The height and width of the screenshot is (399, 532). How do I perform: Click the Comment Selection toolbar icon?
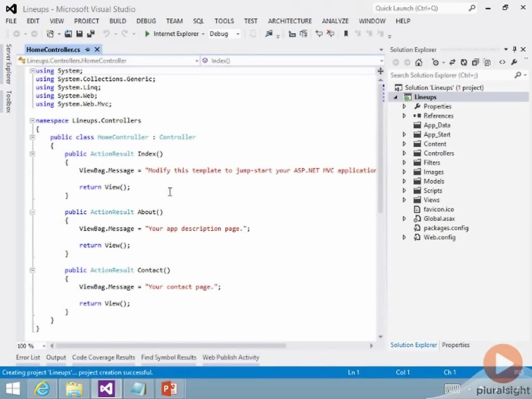point(318,34)
